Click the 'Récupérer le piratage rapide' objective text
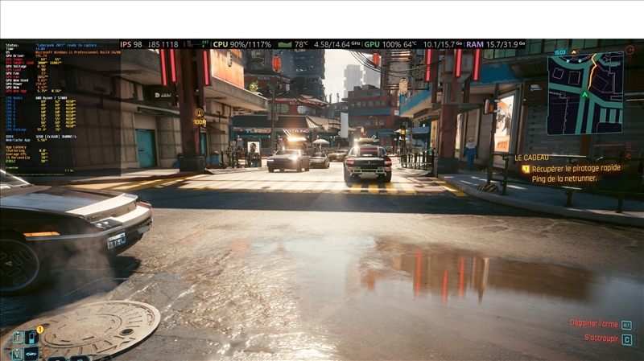This screenshot has width=644, height=361. click(x=576, y=168)
